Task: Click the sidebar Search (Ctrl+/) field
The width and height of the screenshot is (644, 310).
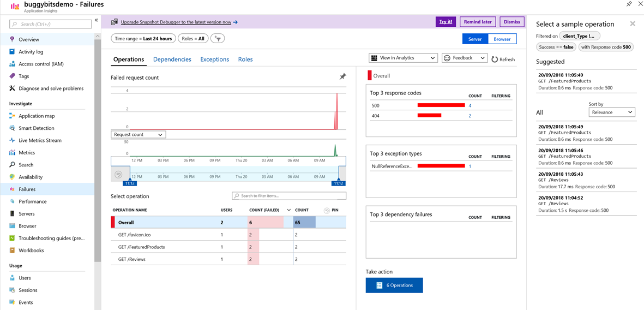Action: [x=51, y=24]
